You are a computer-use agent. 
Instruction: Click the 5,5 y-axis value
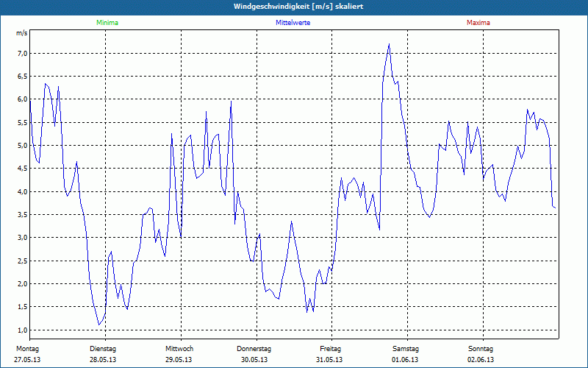(x=23, y=122)
